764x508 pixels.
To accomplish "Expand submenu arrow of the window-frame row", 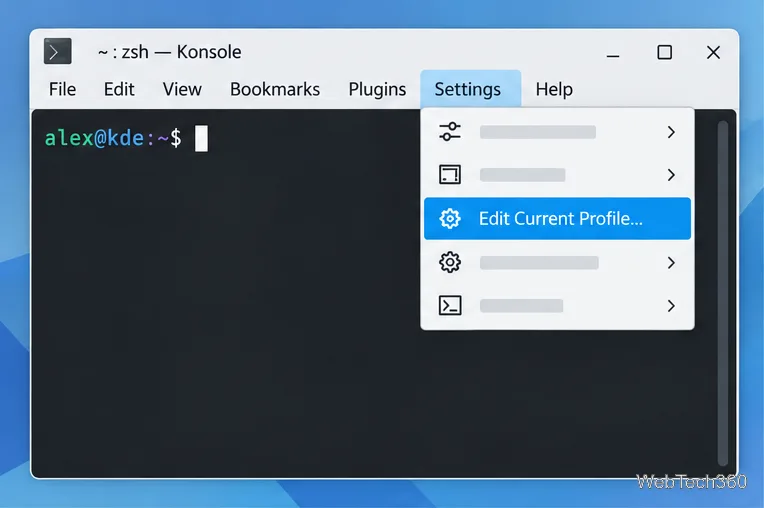I will coord(671,175).
